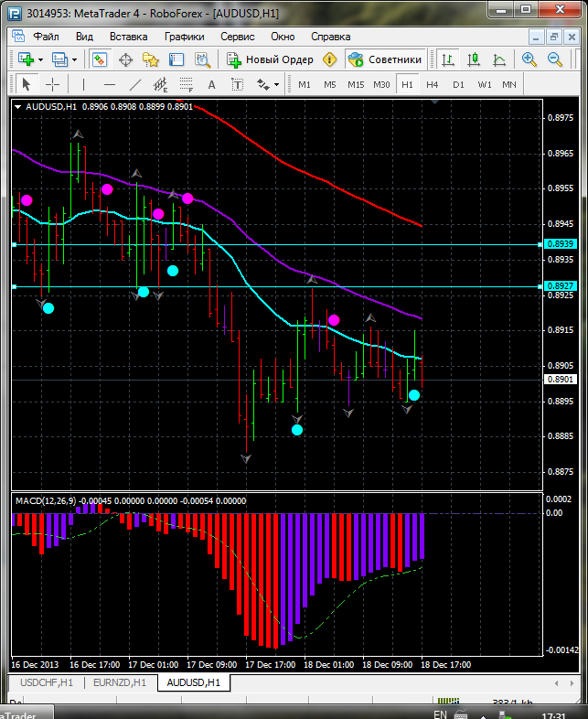The image size is (588, 719).
Task: Select the cursor arrow tool
Action: (x=26, y=84)
